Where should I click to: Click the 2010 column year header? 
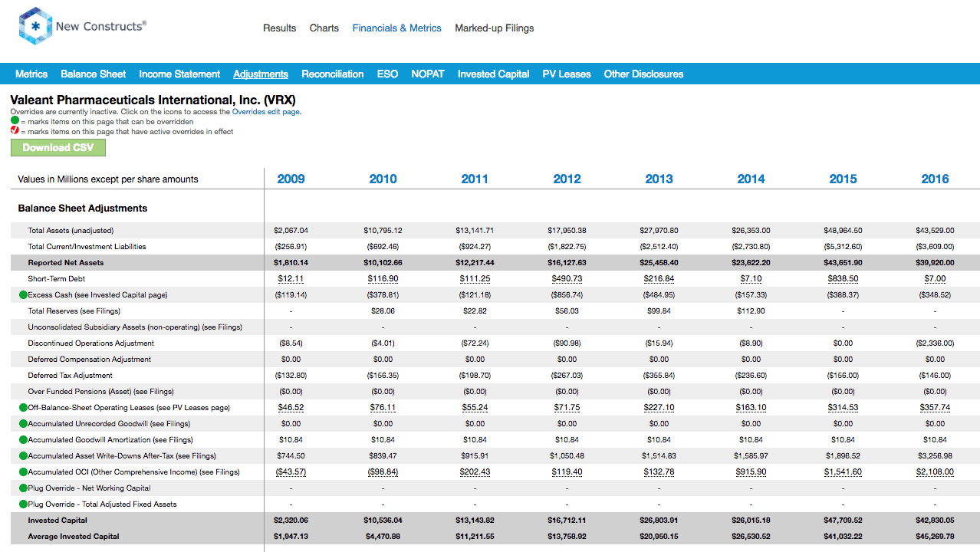coord(383,179)
